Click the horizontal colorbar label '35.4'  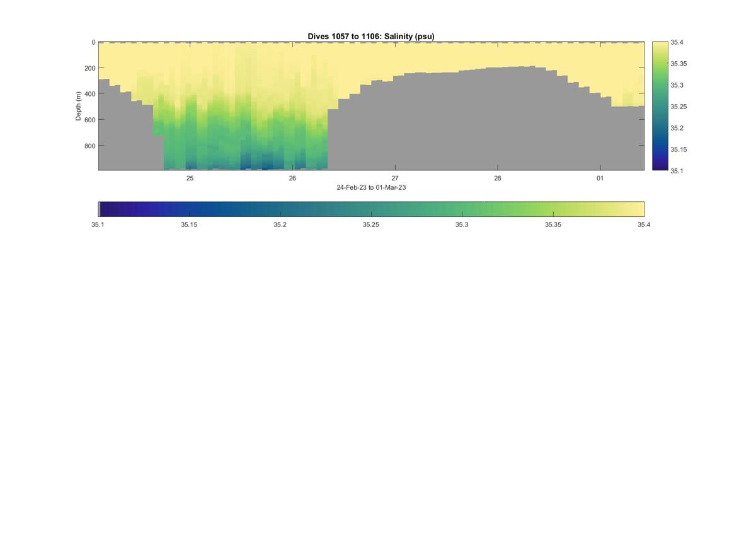point(644,224)
